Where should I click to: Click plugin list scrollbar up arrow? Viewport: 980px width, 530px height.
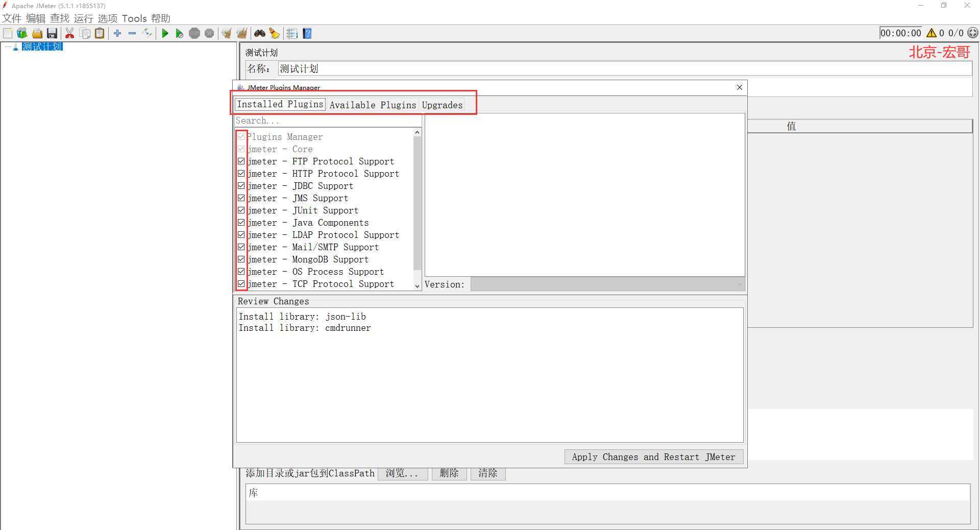tap(417, 133)
